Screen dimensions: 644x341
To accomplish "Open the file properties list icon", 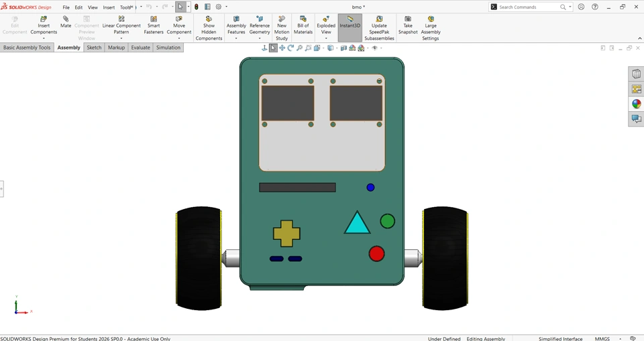I will pyautogui.click(x=207, y=7).
